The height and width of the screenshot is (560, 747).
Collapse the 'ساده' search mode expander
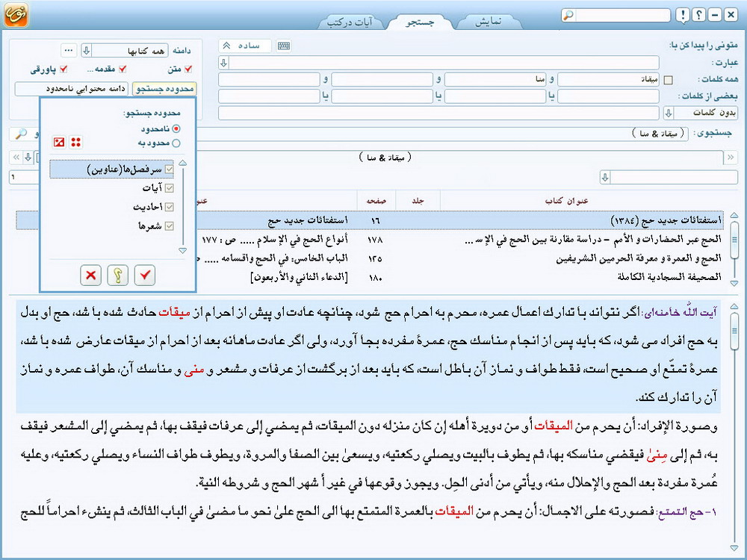226,46
